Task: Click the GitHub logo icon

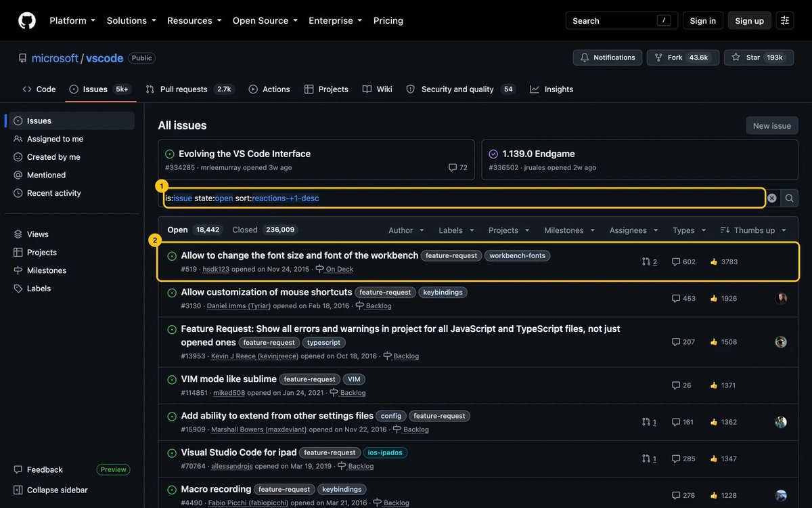Action: [27, 20]
